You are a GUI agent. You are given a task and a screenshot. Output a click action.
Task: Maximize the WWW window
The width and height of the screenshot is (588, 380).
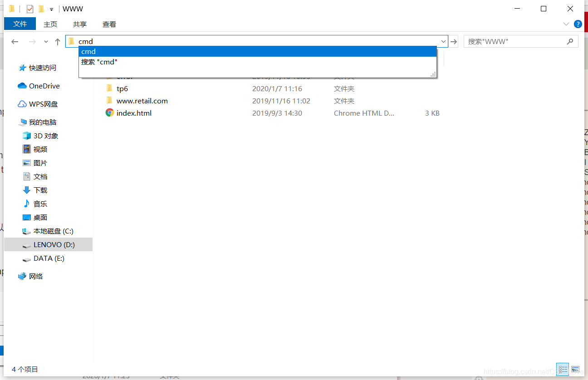coord(544,9)
